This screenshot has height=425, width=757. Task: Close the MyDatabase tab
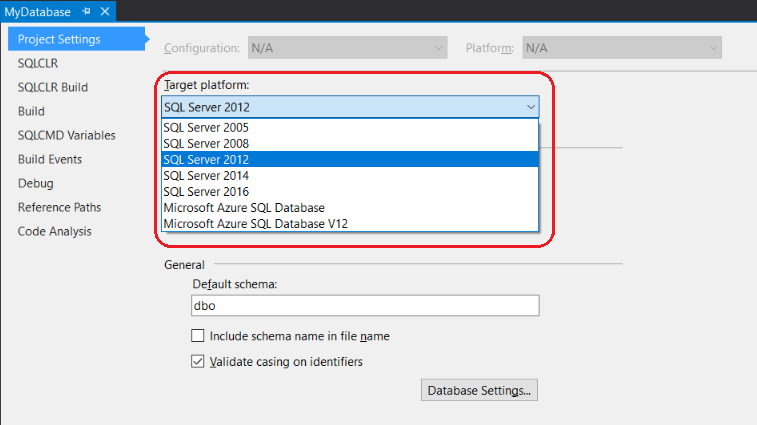pos(102,12)
